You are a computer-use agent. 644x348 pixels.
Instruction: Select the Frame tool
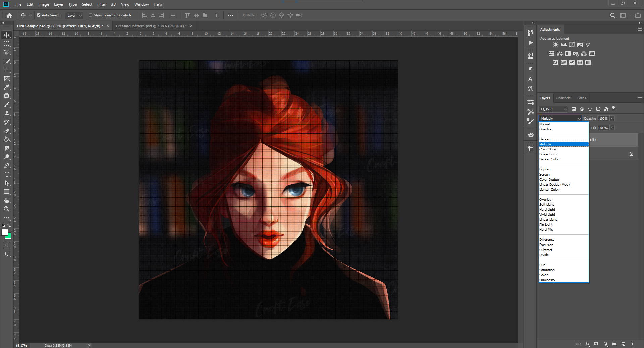(x=7, y=78)
